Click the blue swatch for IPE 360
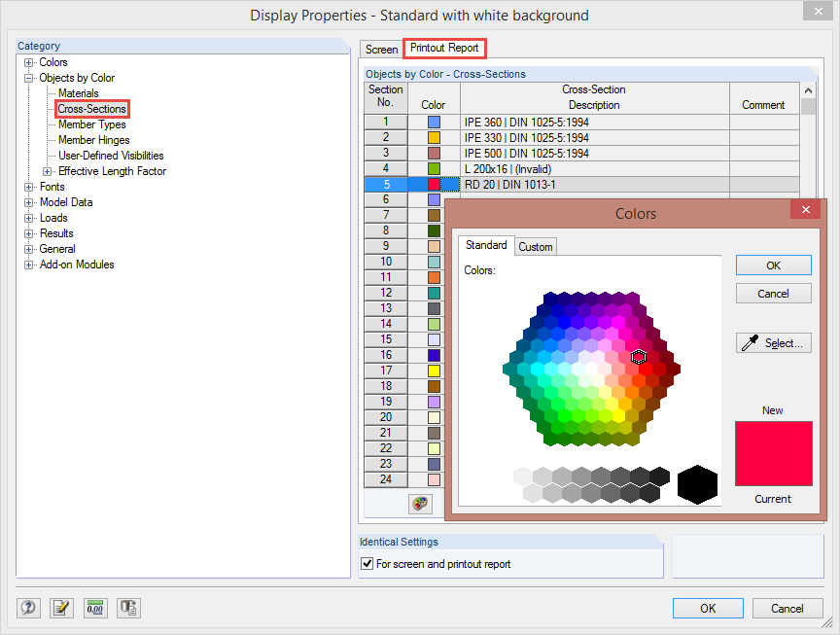 (x=434, y=123)
